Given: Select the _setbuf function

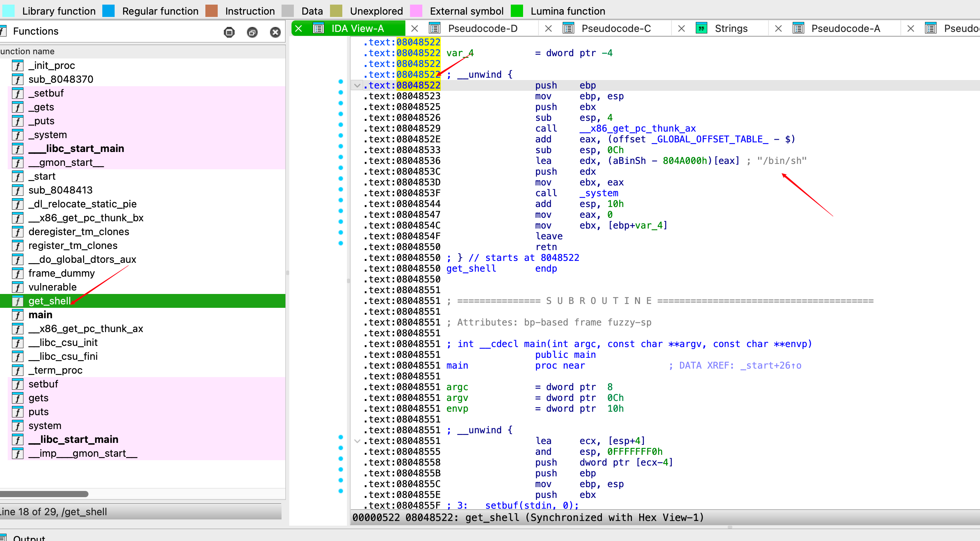Looking at the screenshot, I should 143,93.
